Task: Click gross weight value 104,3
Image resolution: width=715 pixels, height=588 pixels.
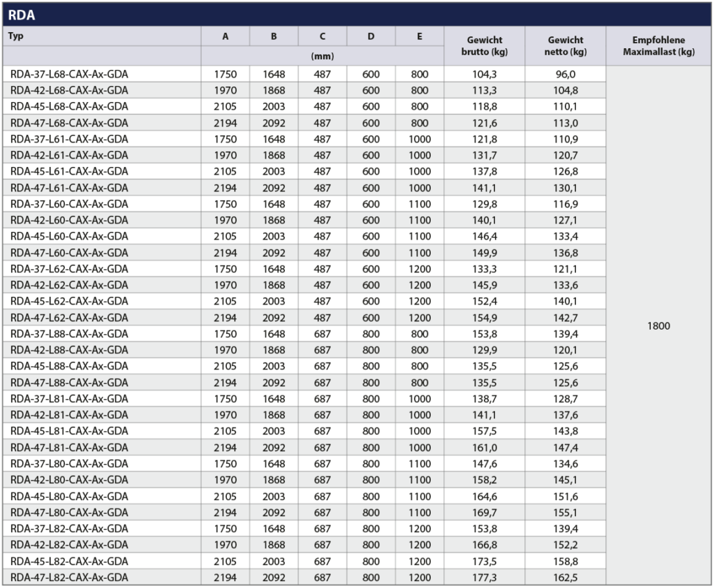Action: pos(485,74)
